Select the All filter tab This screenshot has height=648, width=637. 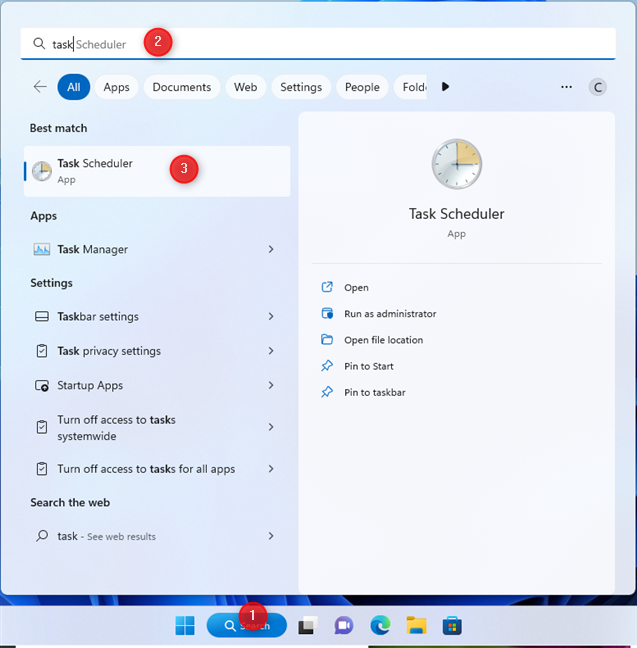[74, 87]
